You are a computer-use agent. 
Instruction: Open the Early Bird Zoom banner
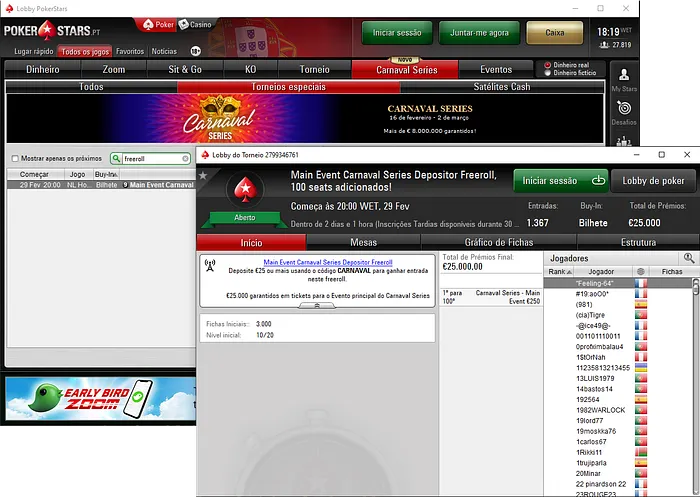(101, 398)
